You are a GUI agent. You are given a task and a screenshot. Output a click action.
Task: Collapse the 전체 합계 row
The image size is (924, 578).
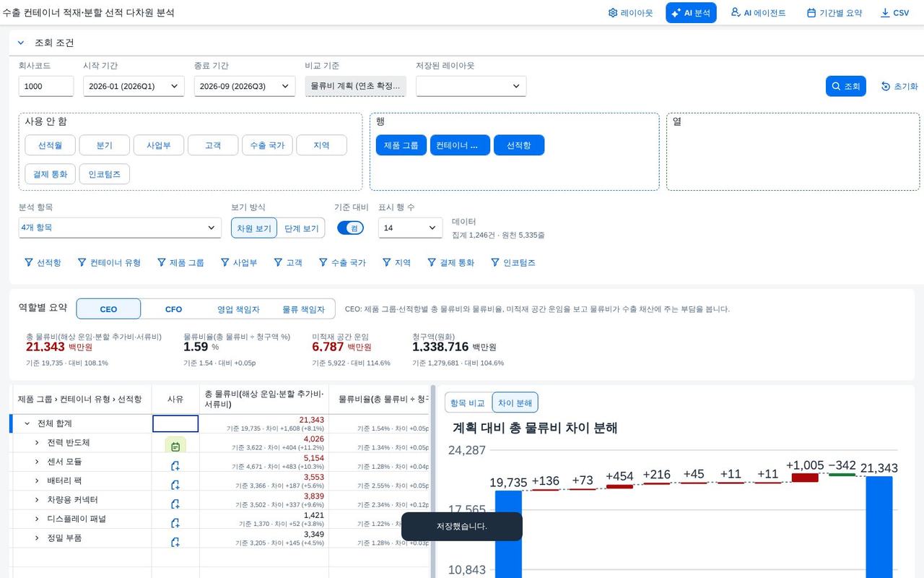[x=27, y=423]
